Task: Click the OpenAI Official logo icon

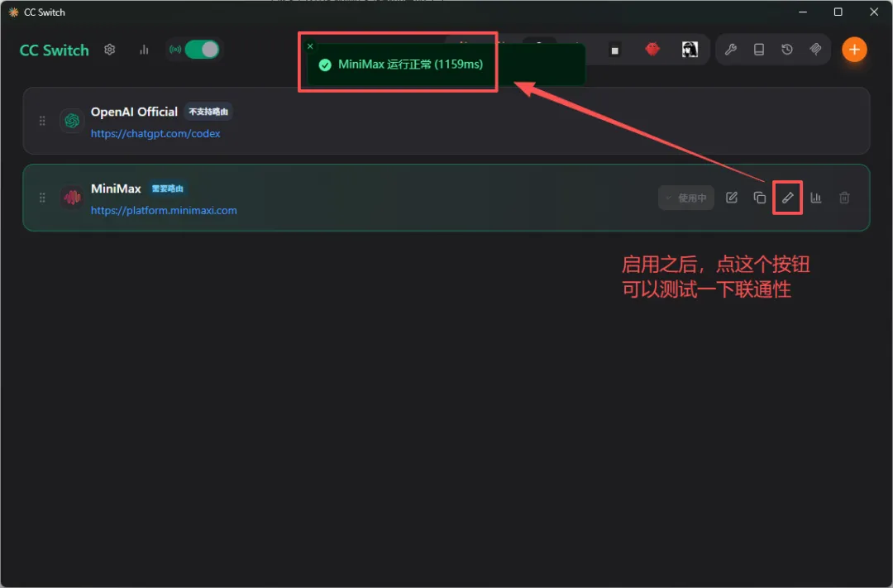Action: [72, 121]
